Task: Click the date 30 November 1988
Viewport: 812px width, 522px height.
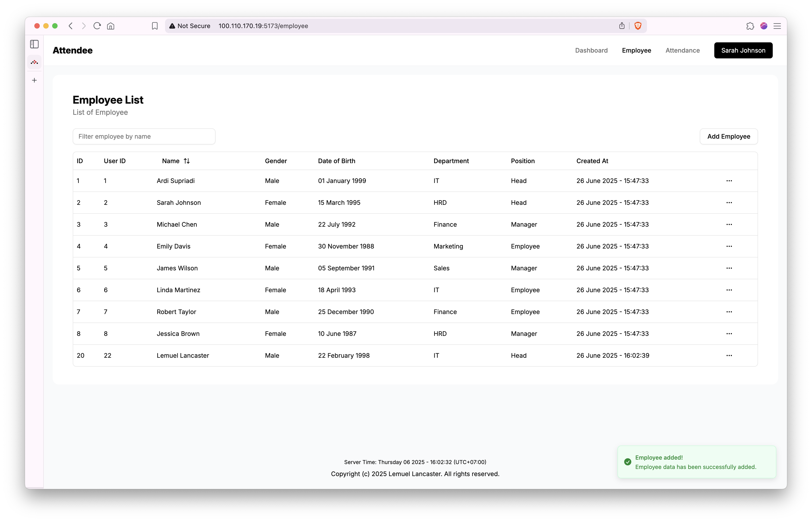Action: pos(346,247)
